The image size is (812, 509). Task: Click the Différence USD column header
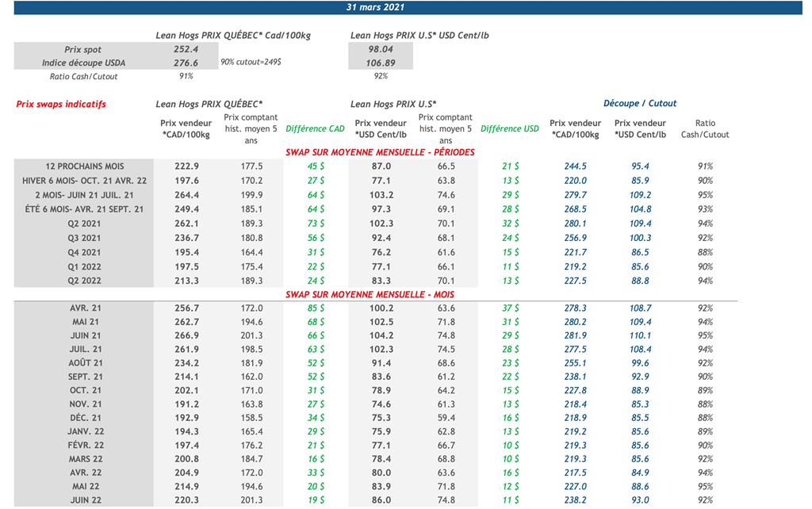pos(509,128)
